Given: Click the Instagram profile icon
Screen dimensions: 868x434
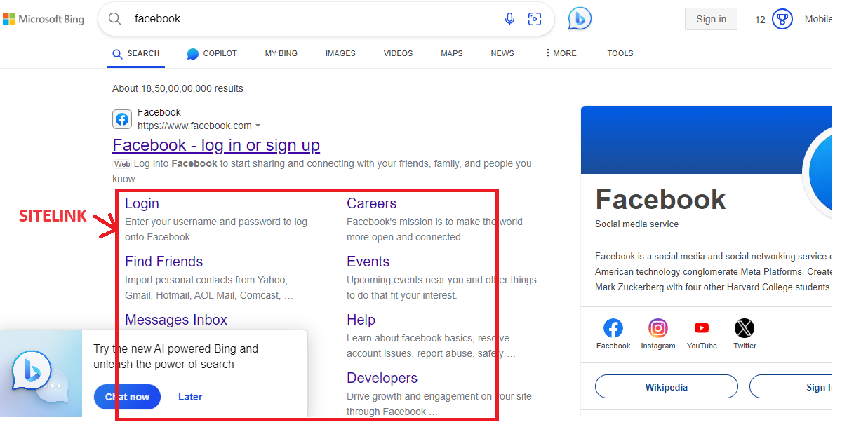Looking at the screenshot, I should [657, 328].
